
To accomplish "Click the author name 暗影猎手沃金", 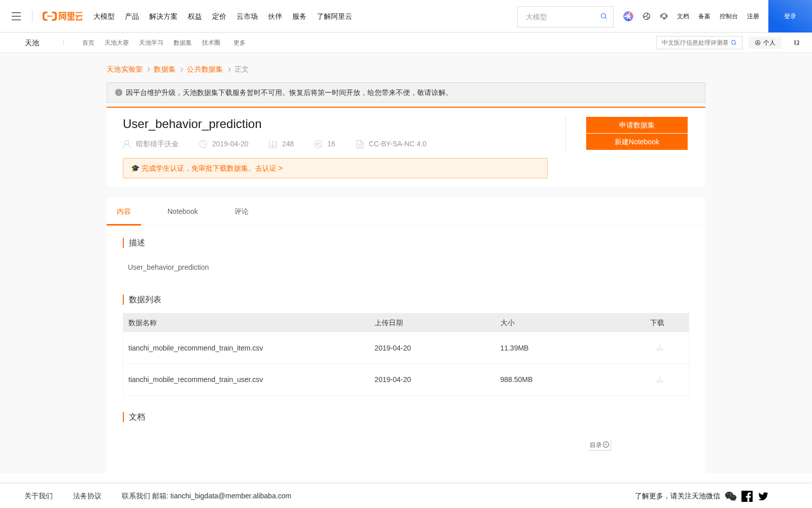I will click(x=157, y=144).
